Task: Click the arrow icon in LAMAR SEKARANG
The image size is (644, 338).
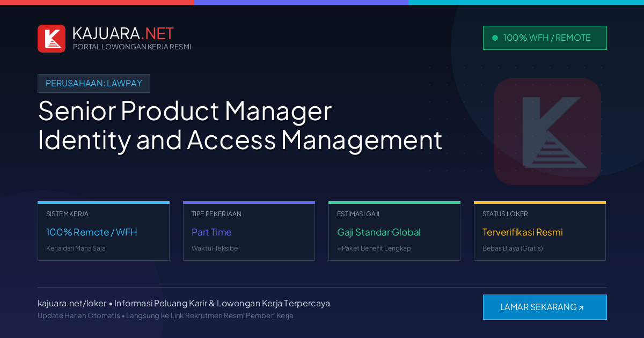Action: tap(581, 308)
